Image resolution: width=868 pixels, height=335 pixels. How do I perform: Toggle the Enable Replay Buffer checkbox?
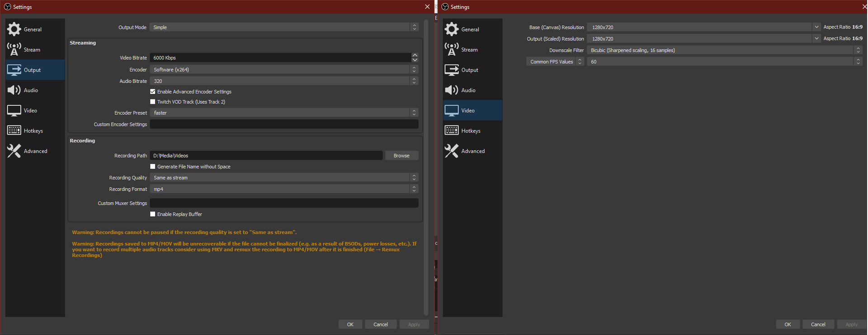pyautogui.click(x=153, y=214)
